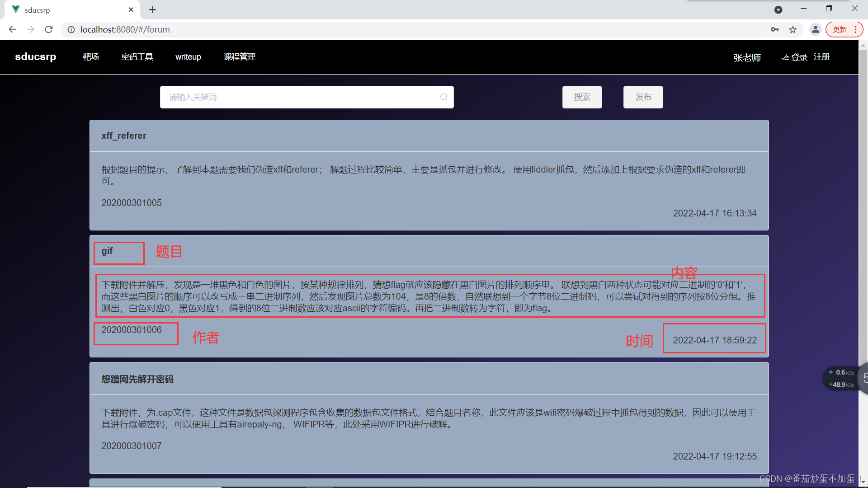Click the search magnifier icon in keyword field

click(443, 97)
